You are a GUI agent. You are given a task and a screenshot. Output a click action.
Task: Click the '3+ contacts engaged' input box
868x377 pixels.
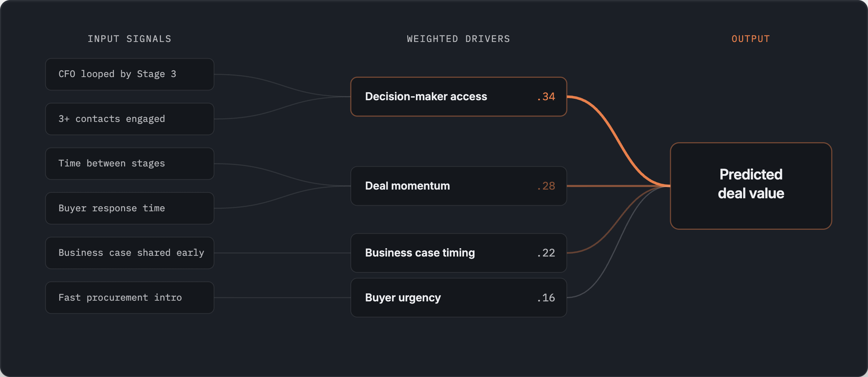[x=129, y=119]
